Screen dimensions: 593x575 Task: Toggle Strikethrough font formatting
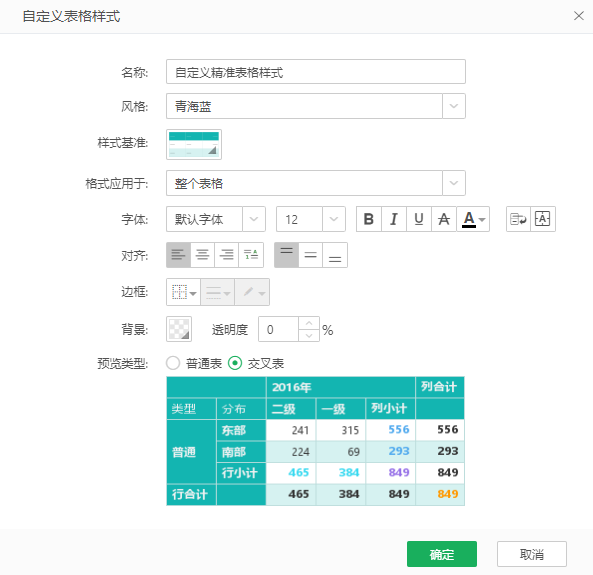point(444,219)
